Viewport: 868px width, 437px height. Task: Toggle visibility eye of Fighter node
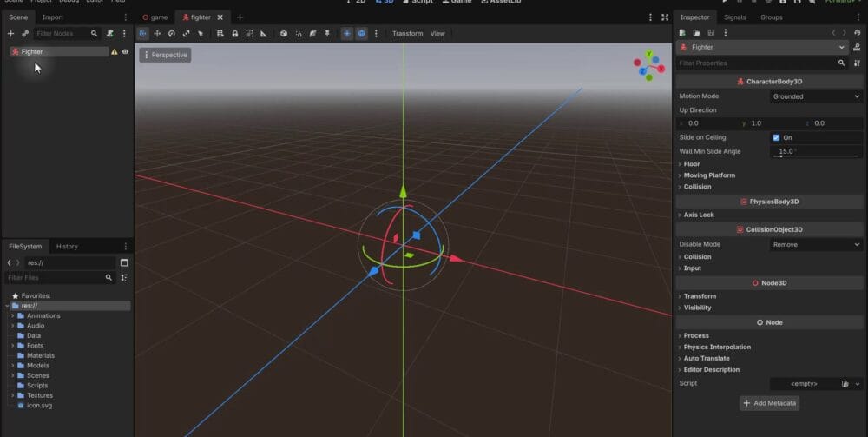coord(125,51)
